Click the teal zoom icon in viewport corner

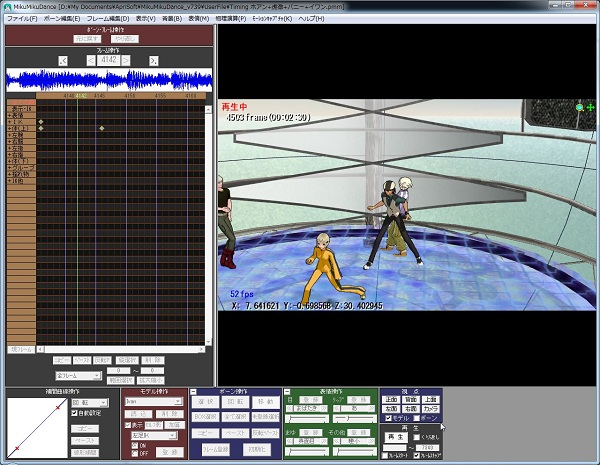(579, 108)
